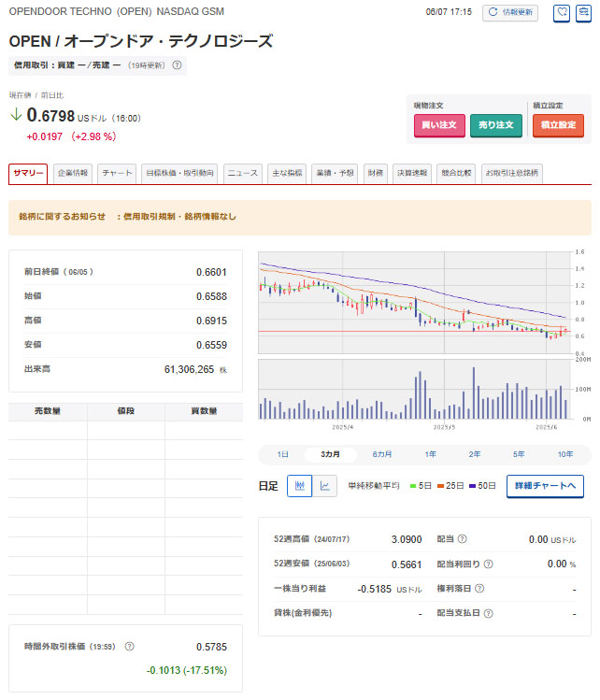The height and width of the screenshot is (700, 600).
Task: Click help icon beside 権利落日
Action: pyautogui.click(x=479, y=589)
